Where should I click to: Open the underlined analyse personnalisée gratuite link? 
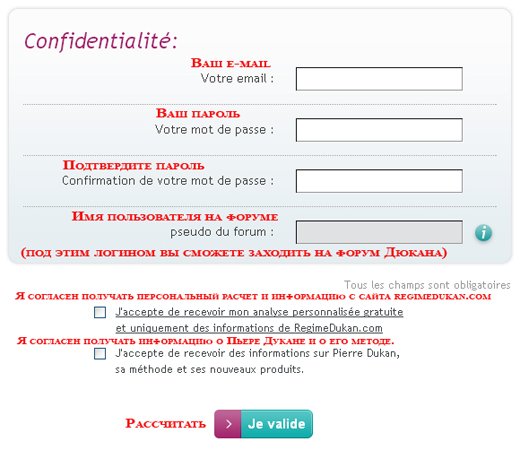[259, 312]
